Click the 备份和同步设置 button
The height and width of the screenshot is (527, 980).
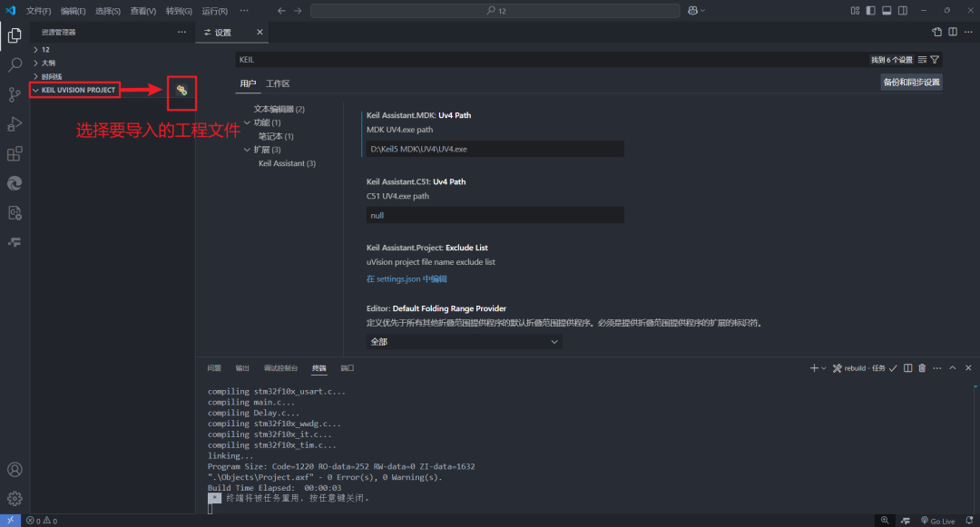[911, 83]
